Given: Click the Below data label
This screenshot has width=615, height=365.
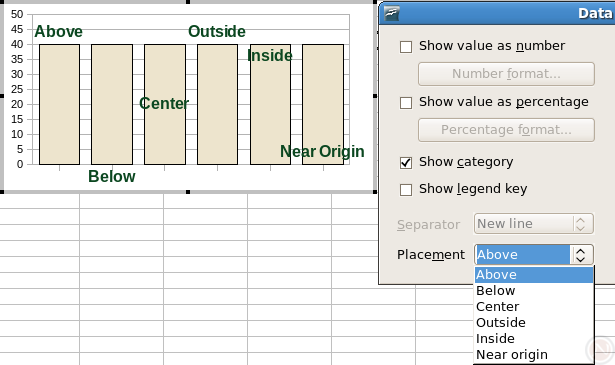Looking at the screenshot, I should tap(112, 176).
